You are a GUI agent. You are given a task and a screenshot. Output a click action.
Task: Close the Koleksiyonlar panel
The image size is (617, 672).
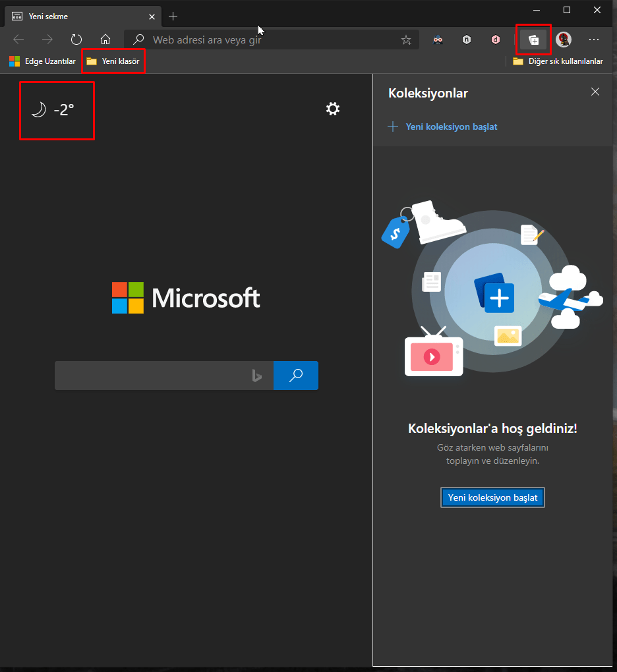(595, 92)
